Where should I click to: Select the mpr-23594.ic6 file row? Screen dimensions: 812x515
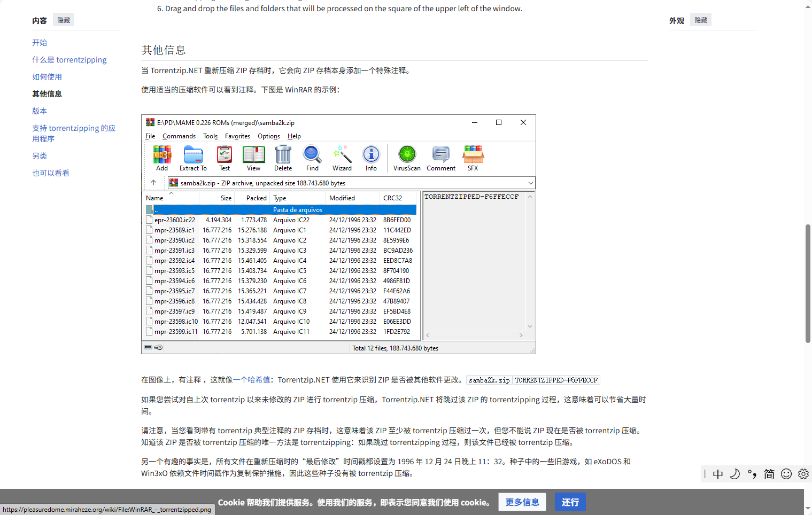click(281, 281)
